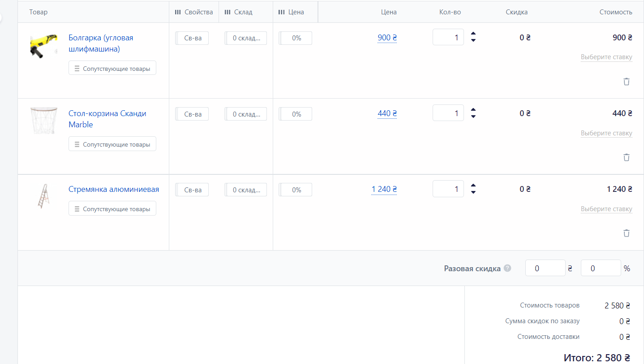This screenshot has height=364, width=644.
Task: Open Св-ва selector for Стол-корзина
Action: coord(192,114)
